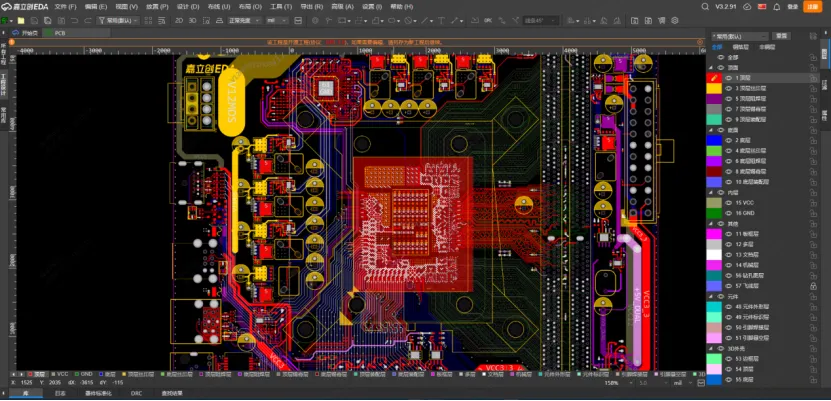
Task: Hide the 55 底层 3D layer
Action: (x=729, y=380)
